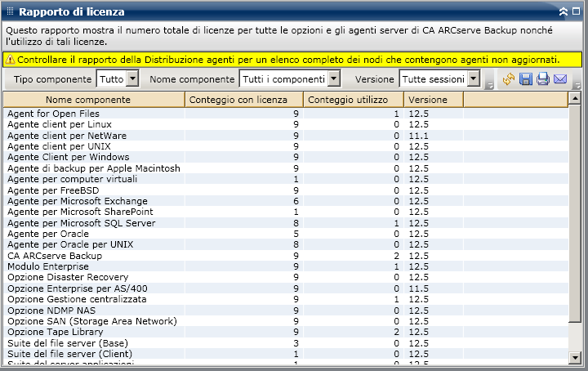Open the Nome componente dropdown
This screenshot has width=588, height=371.
click(334, 79)
